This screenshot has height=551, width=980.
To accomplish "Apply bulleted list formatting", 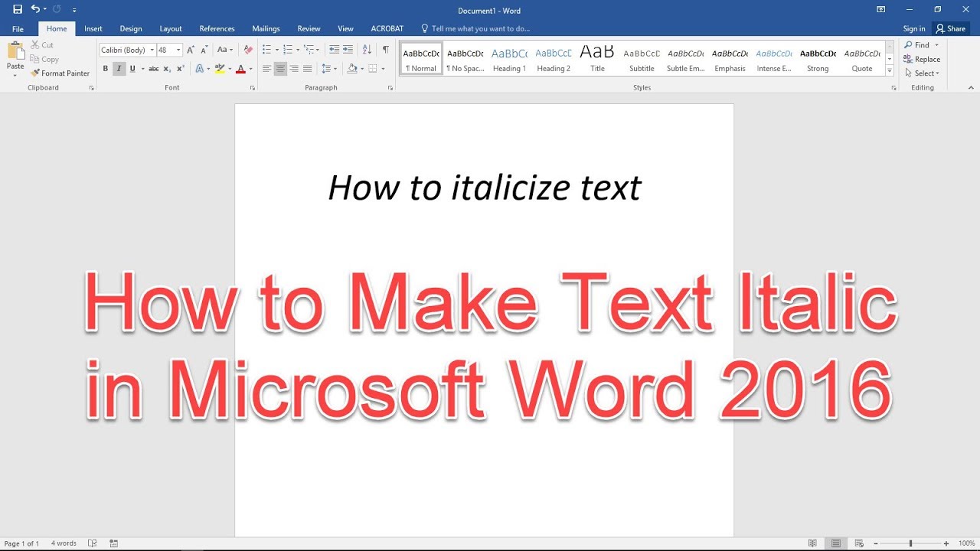I will point(269,50).
